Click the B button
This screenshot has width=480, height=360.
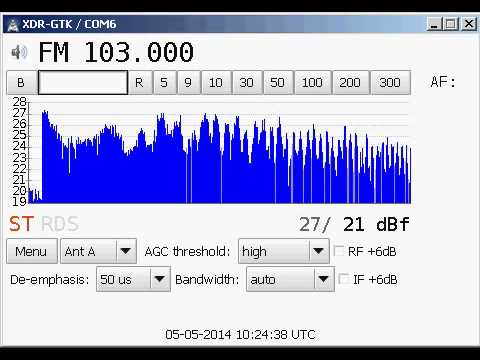click(21, 82)
